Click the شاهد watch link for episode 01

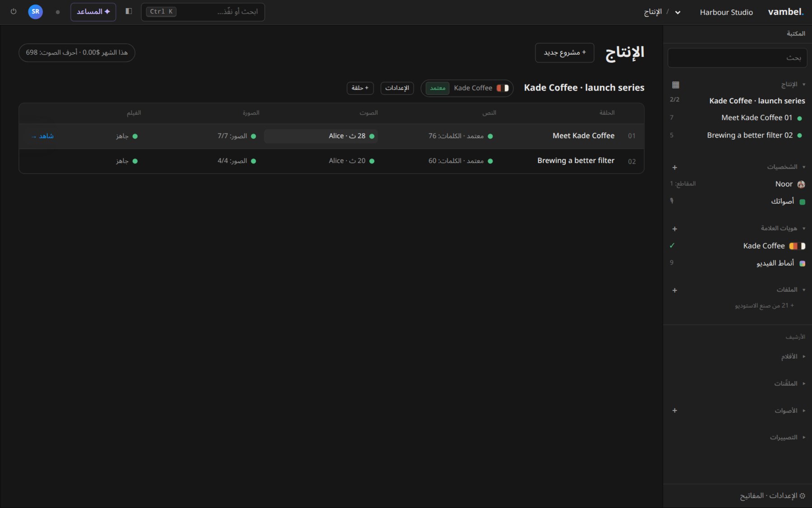(x=42, y=136)
